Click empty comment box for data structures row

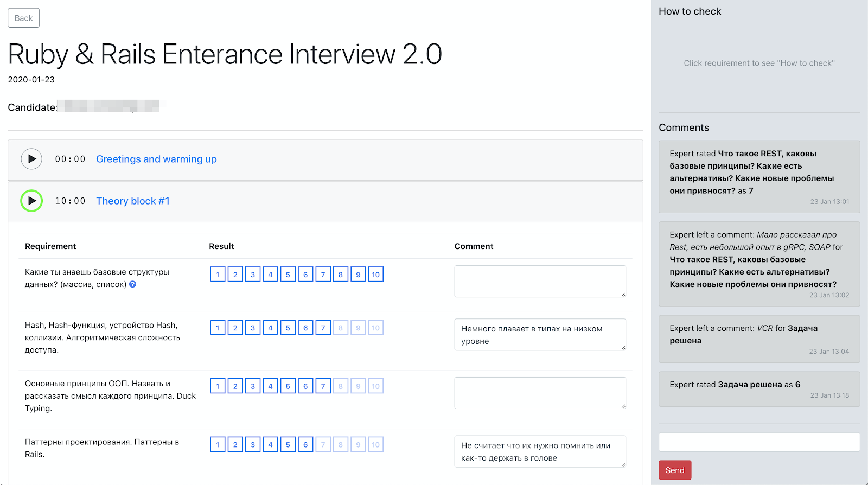[540, 281]
